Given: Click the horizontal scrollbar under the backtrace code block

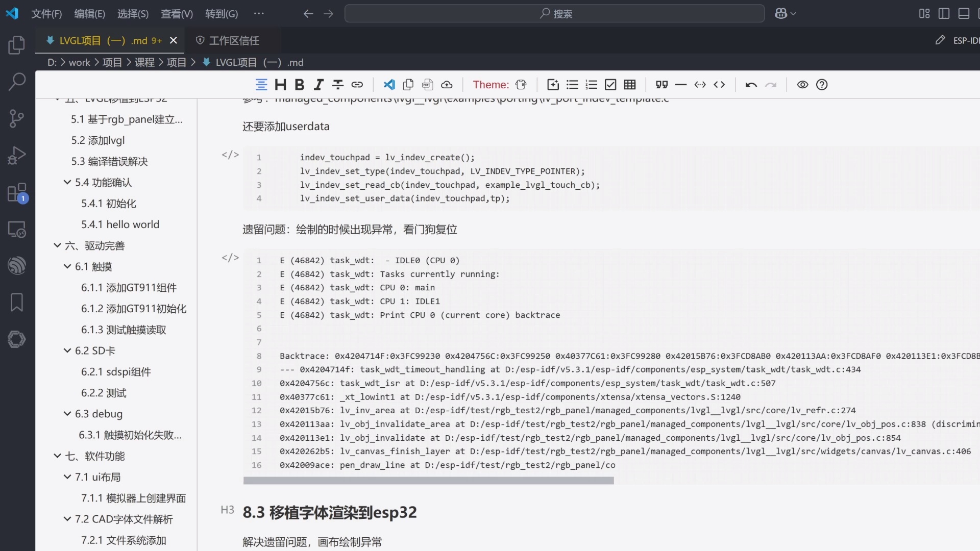Looking at the screenshot, I should 428,480.
